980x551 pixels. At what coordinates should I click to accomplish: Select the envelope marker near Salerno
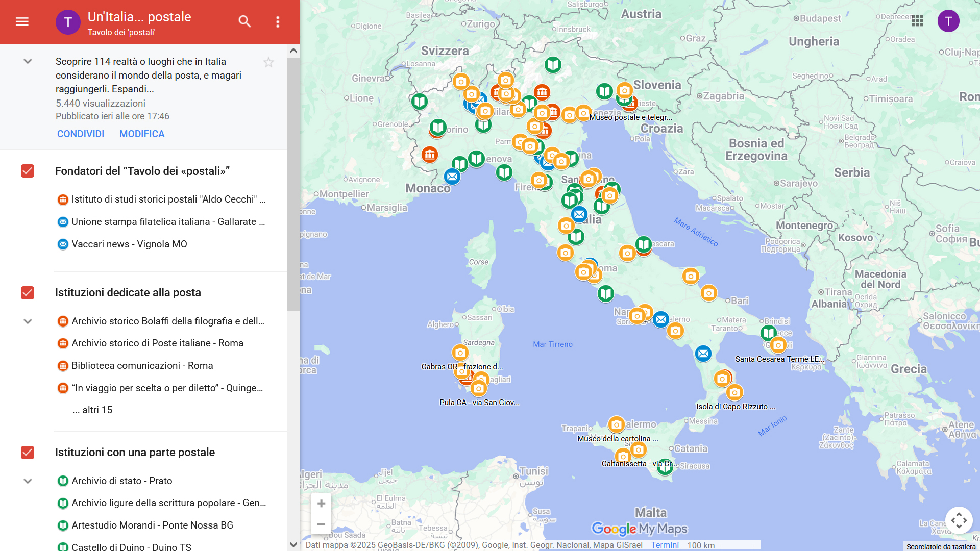click(x=660, y=319)
